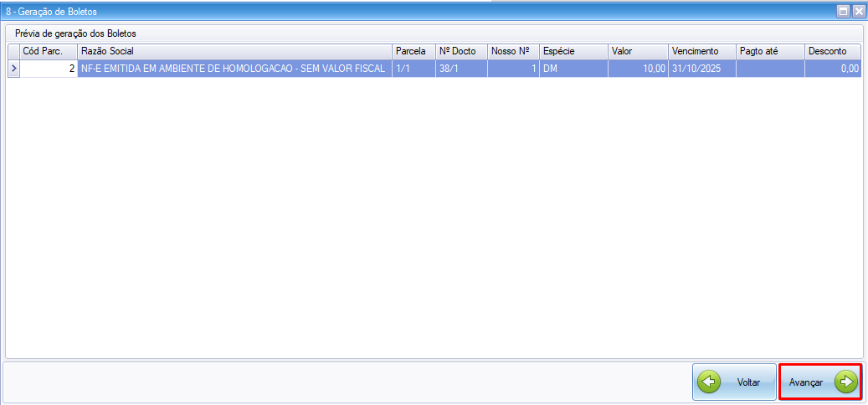Select the Valor cell showing 10,00
Viewport: 868px width, 405px height.
637,69
